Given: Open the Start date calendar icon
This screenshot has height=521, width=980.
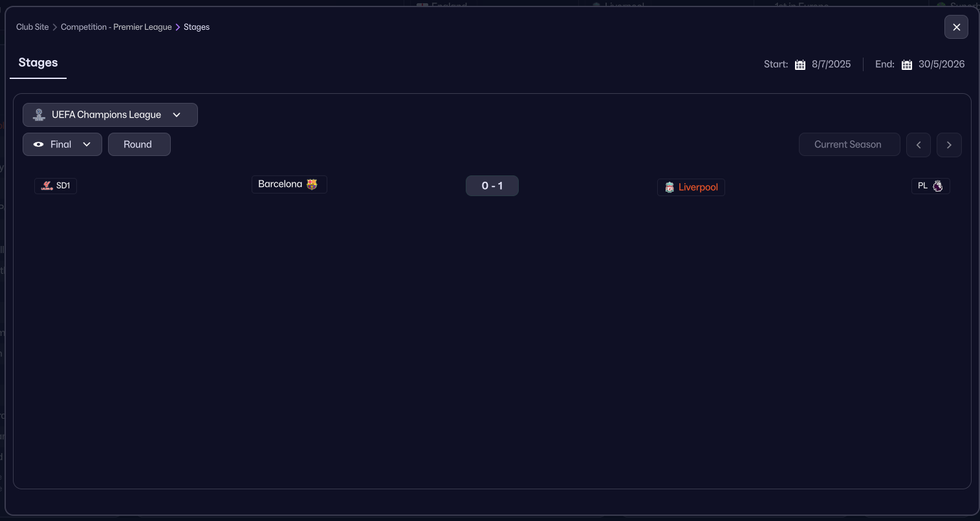Looking at the screenshot, I should click(800, 65).
